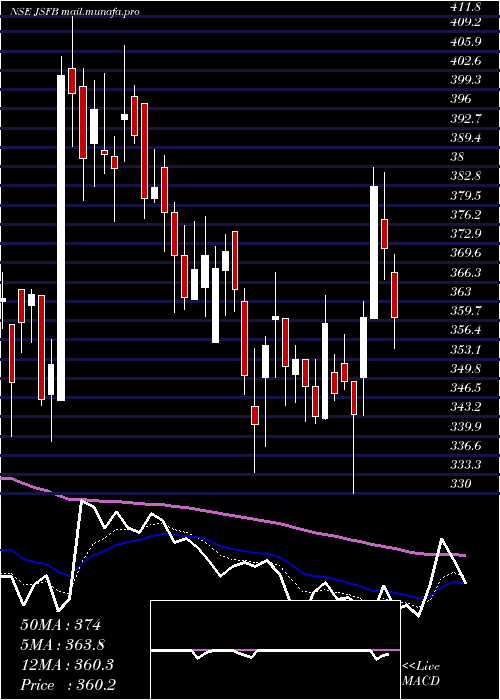Select the 343.2 price axis label
The image size is (500, 700).
[466, 407]
